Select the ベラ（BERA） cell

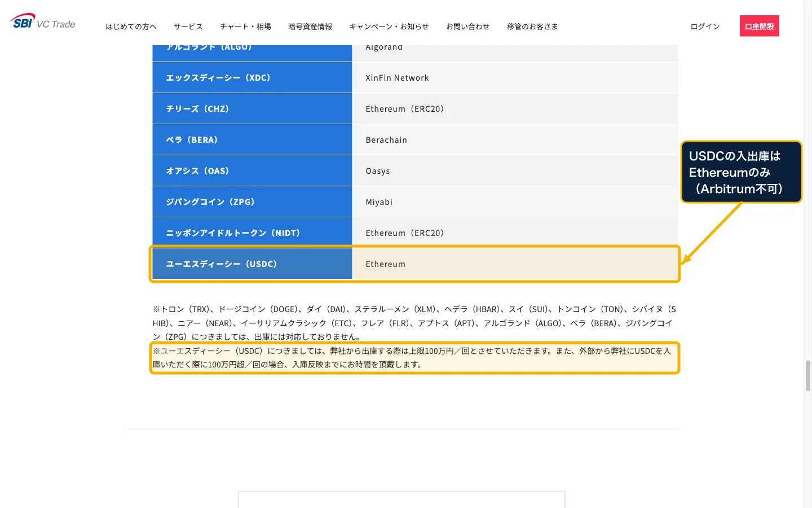coord(252,139)
